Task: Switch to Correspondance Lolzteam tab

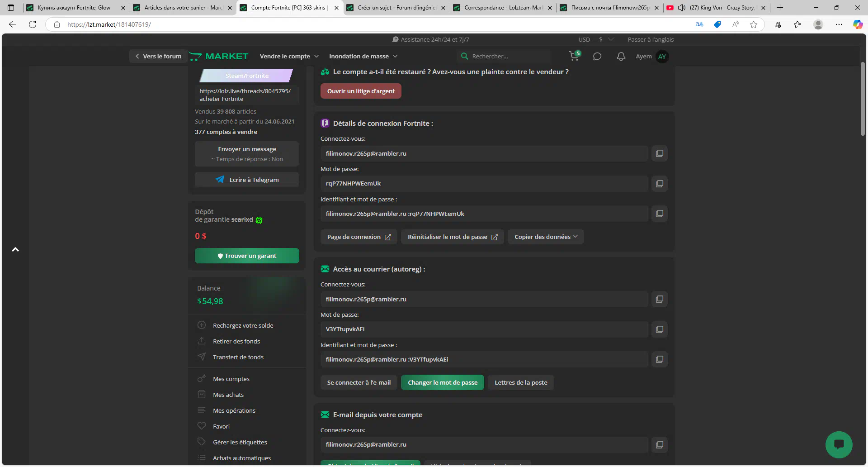Action: coord(502,8)
